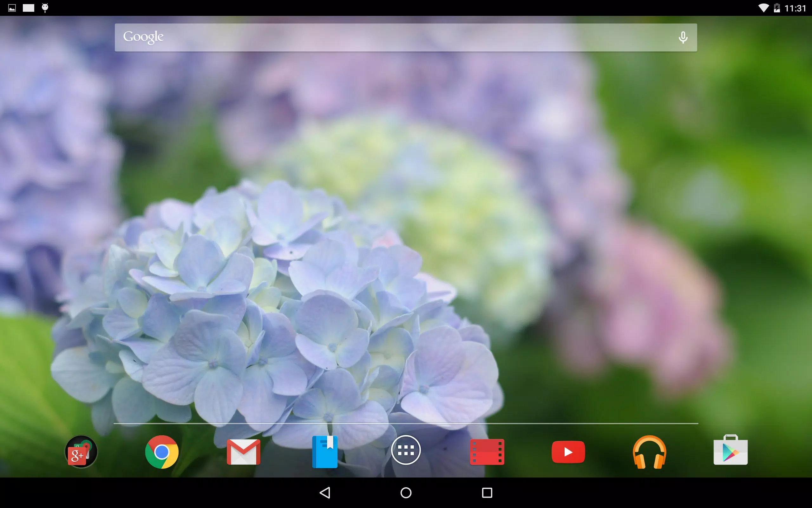This screenshot has width=812, height=508.
Task: Open Play Music headphones app
Action: (649, 452)
